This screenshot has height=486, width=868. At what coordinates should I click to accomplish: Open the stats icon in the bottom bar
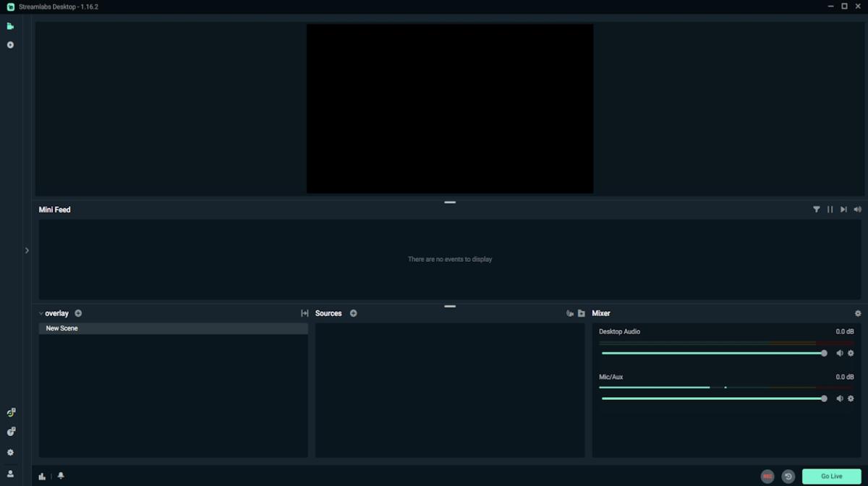tap(42, 476)
